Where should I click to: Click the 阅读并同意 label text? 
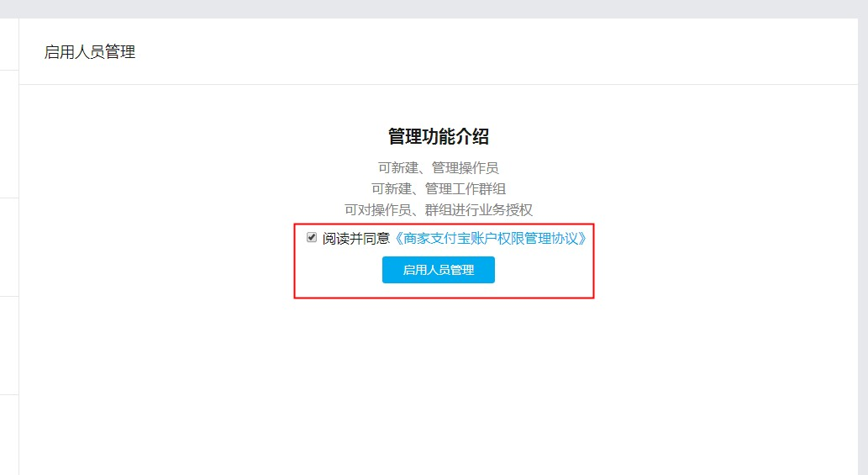(356, 239)
